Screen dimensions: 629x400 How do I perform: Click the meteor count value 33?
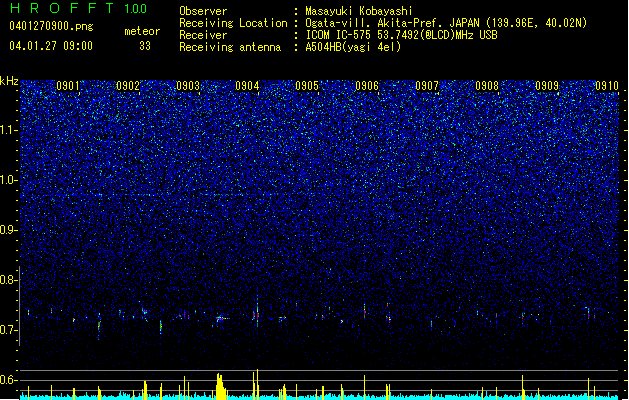145,46
